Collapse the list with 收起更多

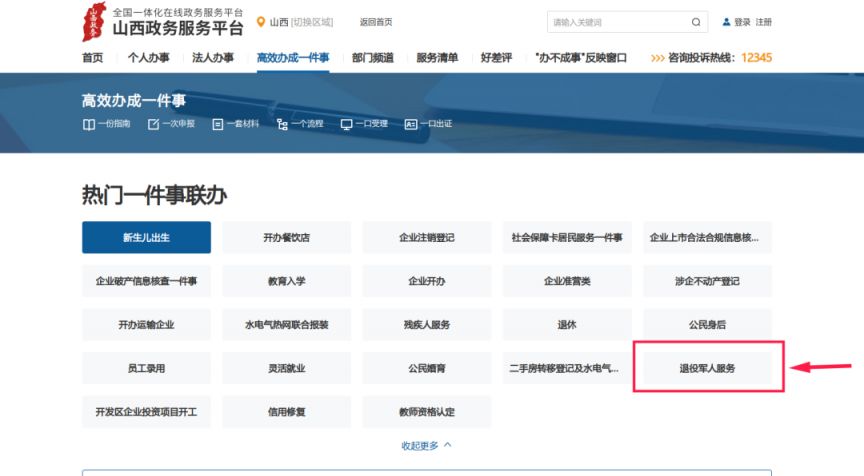click(x=426, y=445)
